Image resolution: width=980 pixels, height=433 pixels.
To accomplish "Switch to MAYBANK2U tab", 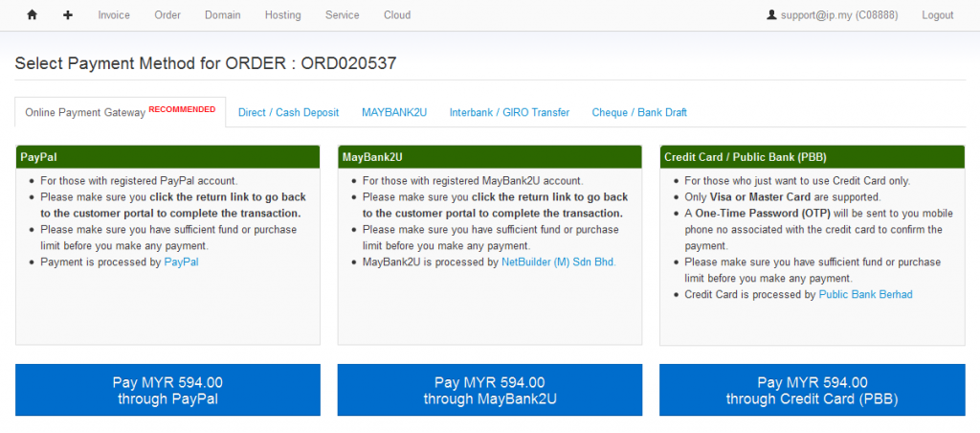I will click(393, 113).
